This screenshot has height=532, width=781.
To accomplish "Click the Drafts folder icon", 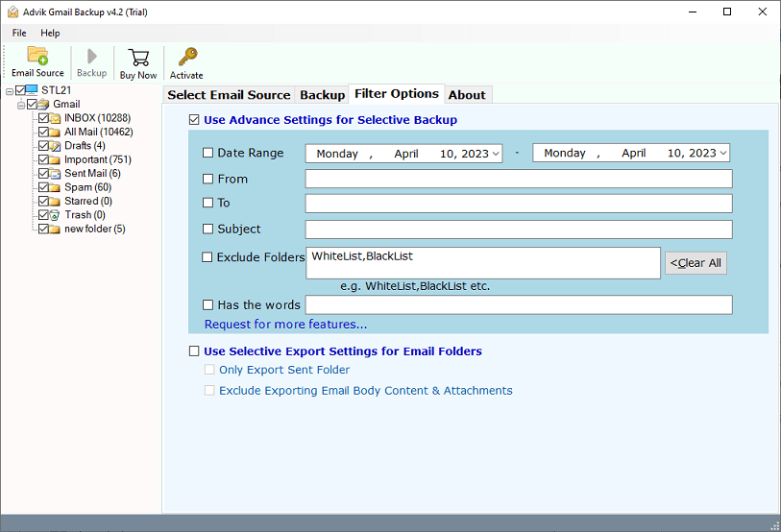I will (x=55, y=146).
